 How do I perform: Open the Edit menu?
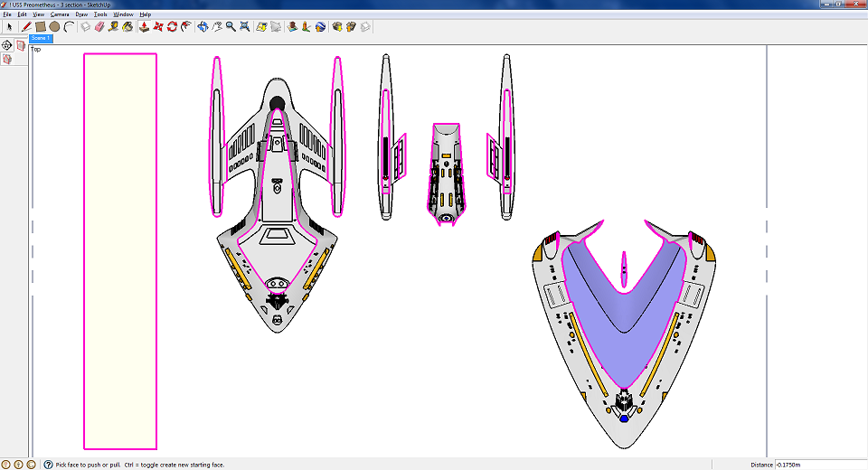[22, 14]
